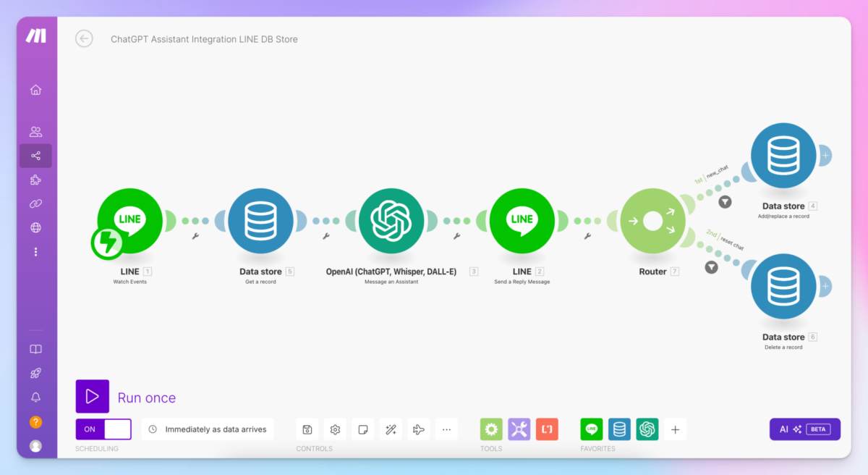Click the scenario title to rename it
The width and height of the screenshot is (868, 475).
pyautogui.click(x=204, y=39)
